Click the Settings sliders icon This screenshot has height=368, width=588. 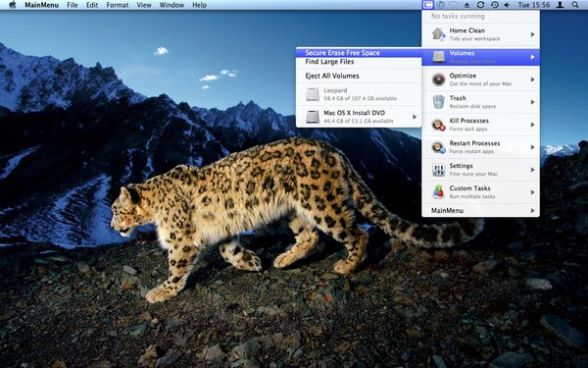click(x=438, y=170)
